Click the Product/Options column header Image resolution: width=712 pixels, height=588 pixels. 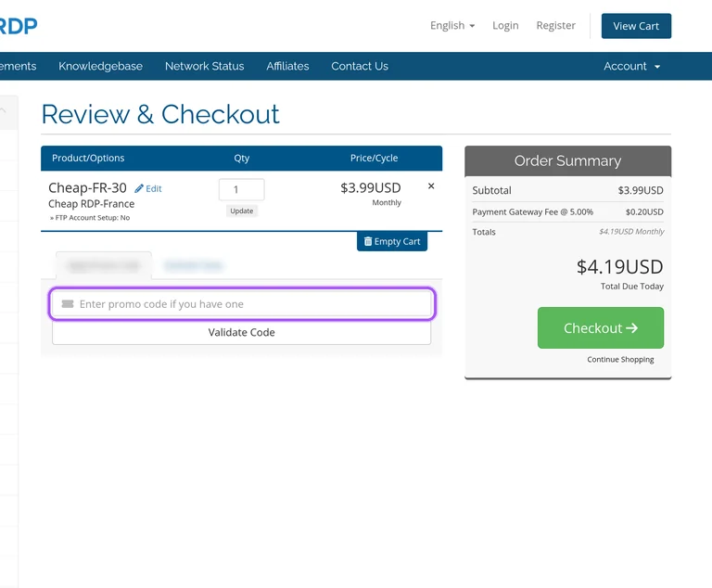[88, 159]
